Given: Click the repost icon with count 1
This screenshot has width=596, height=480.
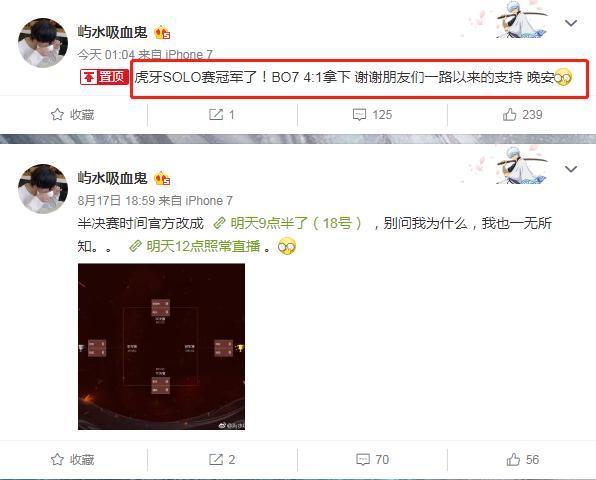Looking at the screenshot, I should (x=216, y=114).
